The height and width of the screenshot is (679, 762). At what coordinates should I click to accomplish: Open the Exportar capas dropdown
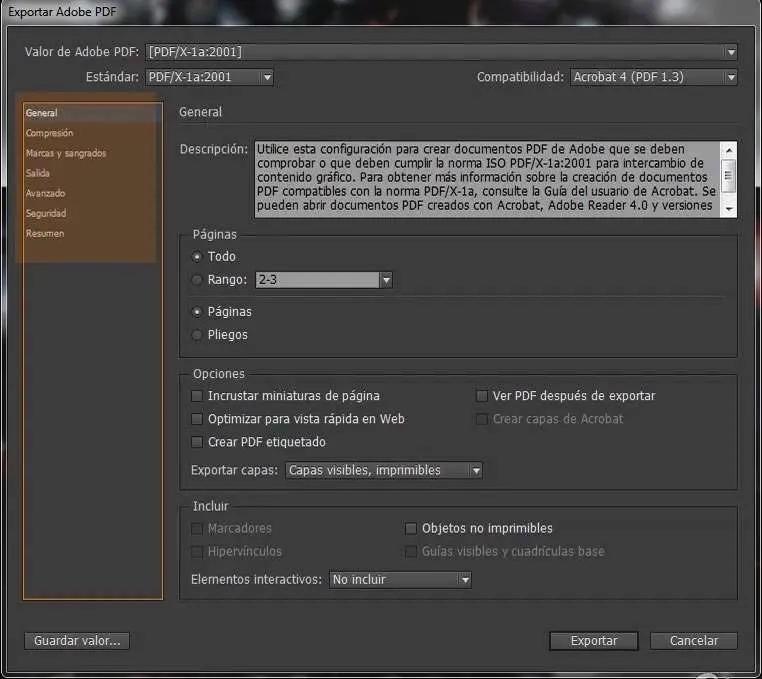click(x=384, y=470)
